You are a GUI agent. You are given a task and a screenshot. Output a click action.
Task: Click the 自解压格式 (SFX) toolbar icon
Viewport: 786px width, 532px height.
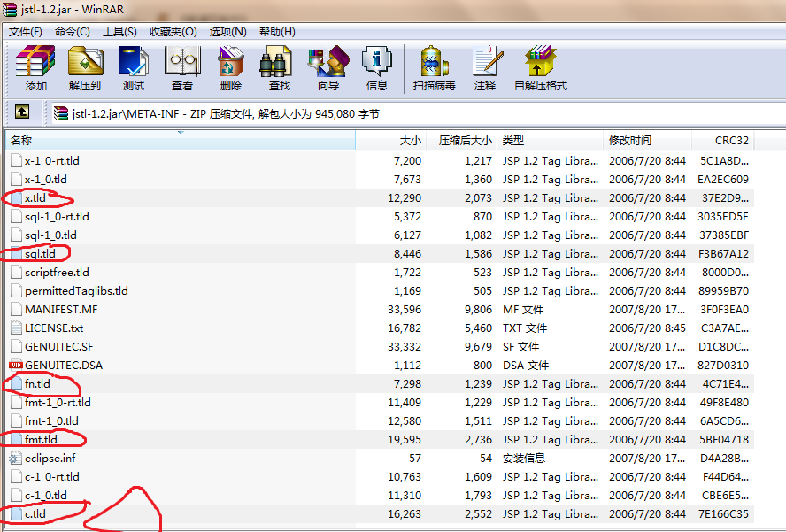point(540,61)
